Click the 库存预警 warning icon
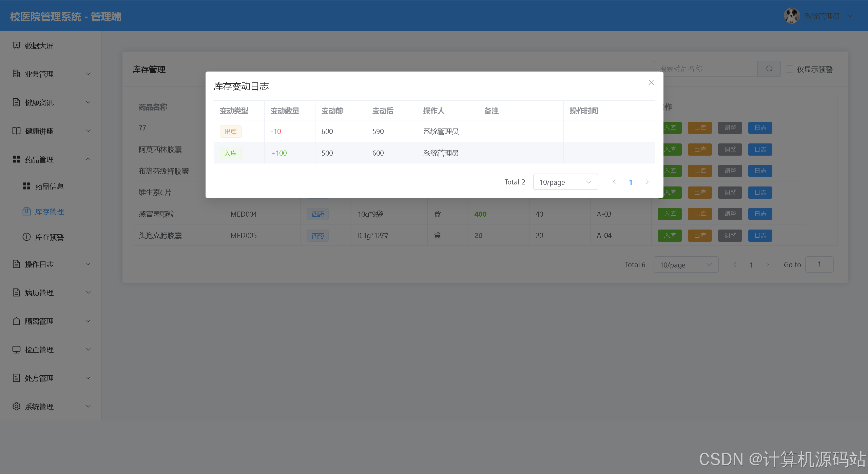 [26, 237]
